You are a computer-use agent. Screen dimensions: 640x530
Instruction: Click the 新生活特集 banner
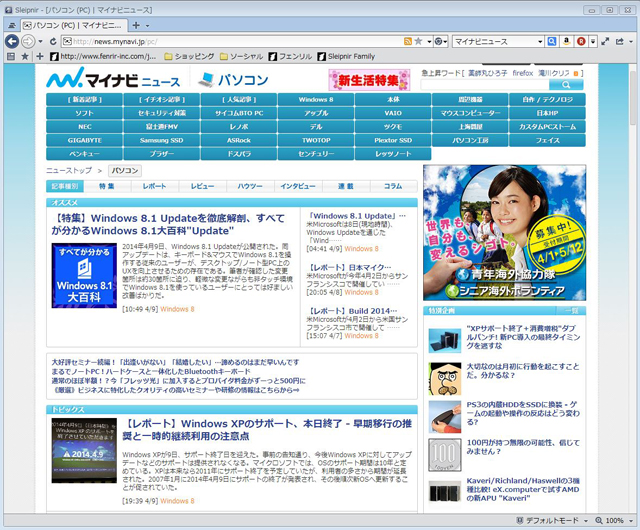[x=369, y=80]
